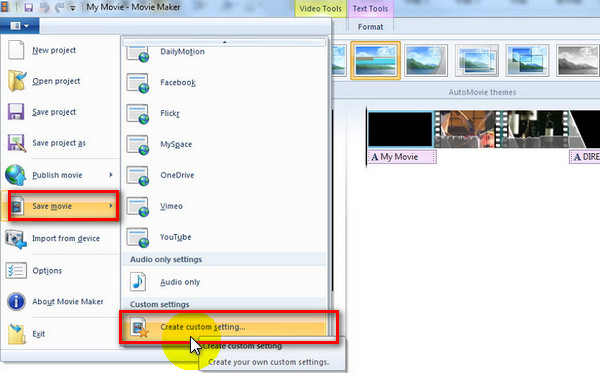Select the YouTube publish icon
Screen dimensions: 600x373
tap(138, 237)
